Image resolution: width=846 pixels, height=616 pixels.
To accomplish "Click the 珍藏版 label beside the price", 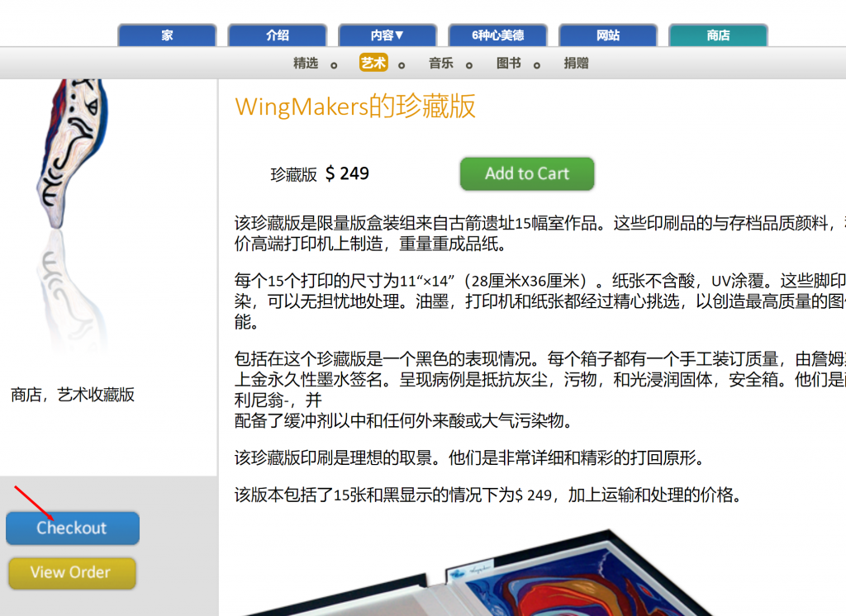I will [x=293, y=175].
